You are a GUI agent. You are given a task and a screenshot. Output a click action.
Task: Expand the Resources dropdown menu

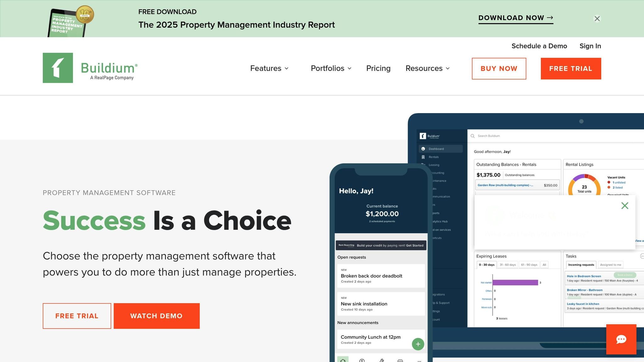tap(427, 68)
